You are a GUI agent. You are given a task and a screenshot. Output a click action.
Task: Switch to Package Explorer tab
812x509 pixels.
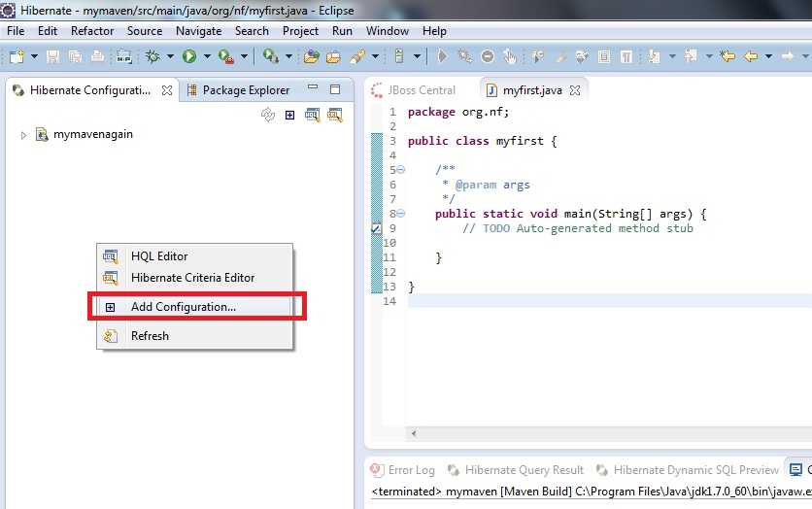(x=239, y=90)
